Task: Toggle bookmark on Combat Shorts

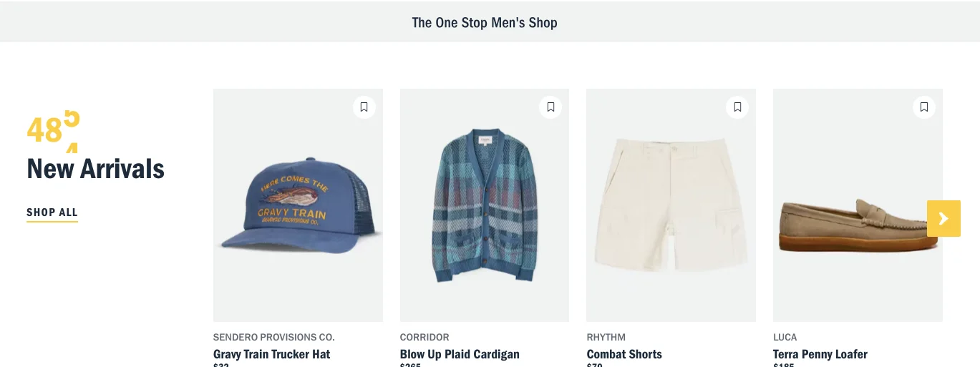Action: coord(737,107)
